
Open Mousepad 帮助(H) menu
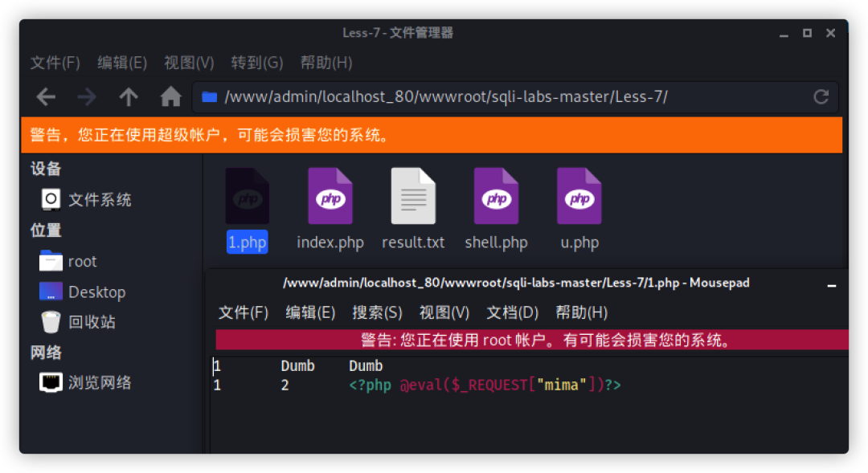(x=581, y=312)
